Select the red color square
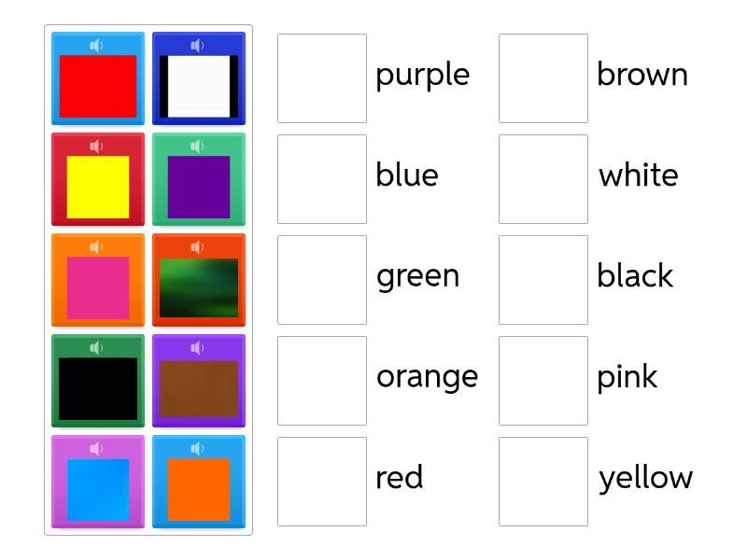Image resolution: width=747 pixels, height=560 pixels. [x=98, y=86]
